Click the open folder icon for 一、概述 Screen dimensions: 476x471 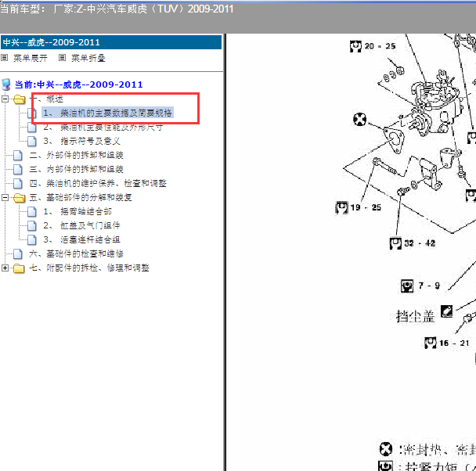click(x=20, y=99)
